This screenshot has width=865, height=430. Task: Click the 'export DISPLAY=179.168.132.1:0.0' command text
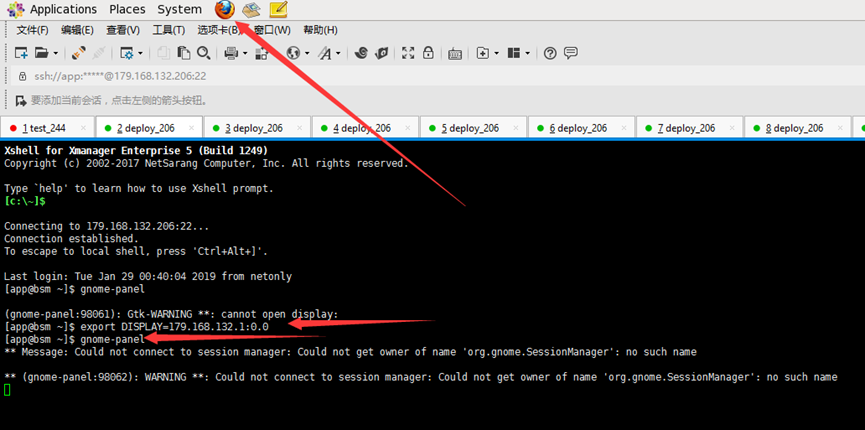tap(174, 327)
